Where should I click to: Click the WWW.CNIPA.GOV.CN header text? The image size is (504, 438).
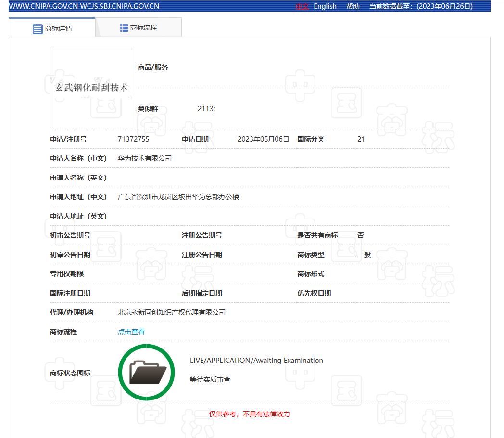point(43,6)
